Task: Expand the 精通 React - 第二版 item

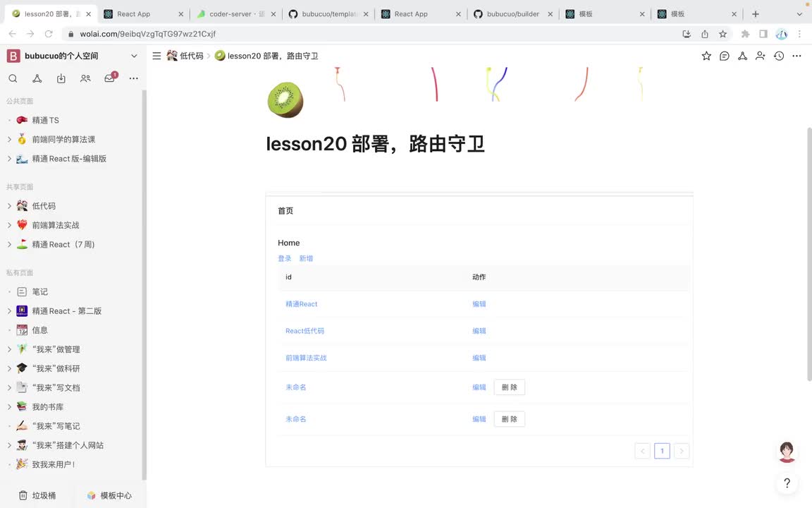Action: [x=9, y=310]
